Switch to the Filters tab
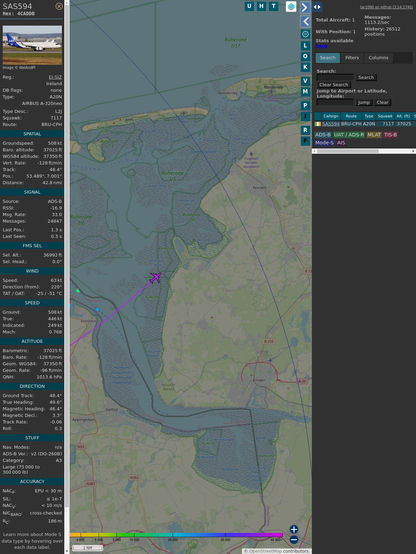This screenshot has width=416, height=554. pos(352,58)
